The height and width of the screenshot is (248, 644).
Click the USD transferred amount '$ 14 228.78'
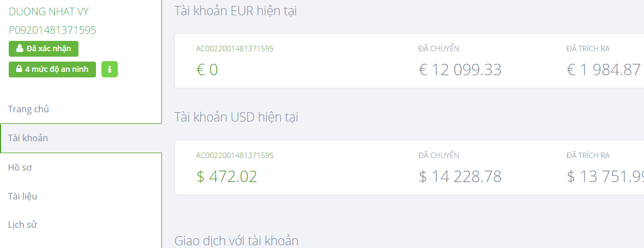[460, 177]
